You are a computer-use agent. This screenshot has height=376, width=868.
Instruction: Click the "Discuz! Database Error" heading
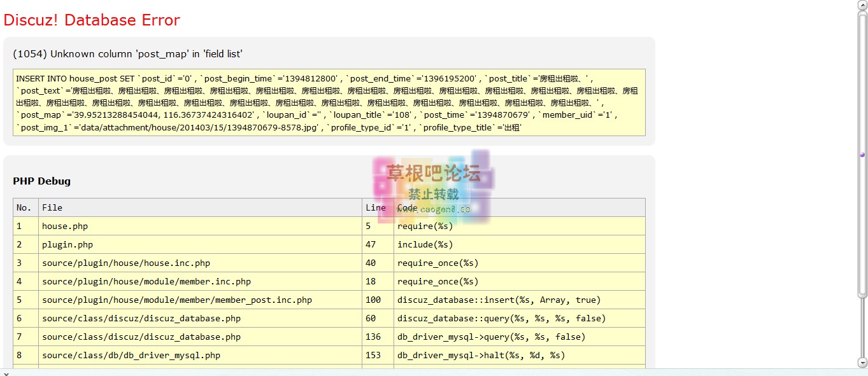pyautogui.click(x=92, y=20)
